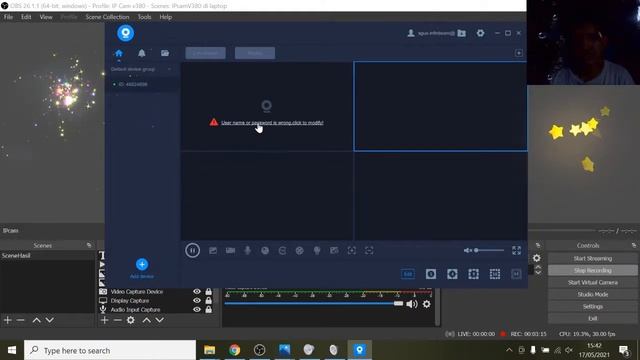Select the single-view layout icon
The image size is (640, 360).
pyautogui.click(x=431, y=274)
